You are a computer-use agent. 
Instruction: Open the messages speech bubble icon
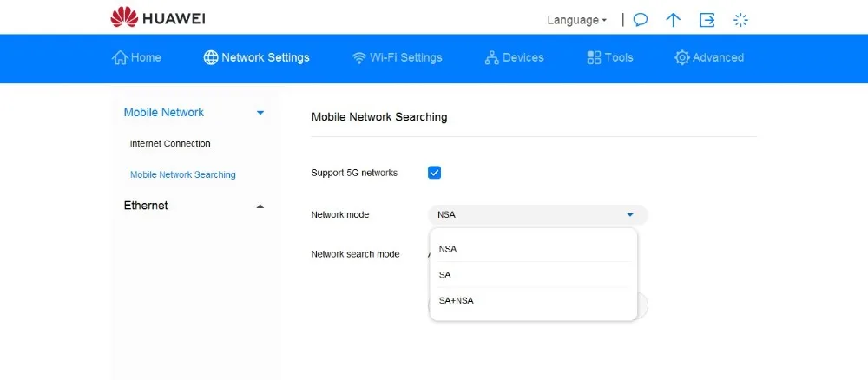coord(641,20)
